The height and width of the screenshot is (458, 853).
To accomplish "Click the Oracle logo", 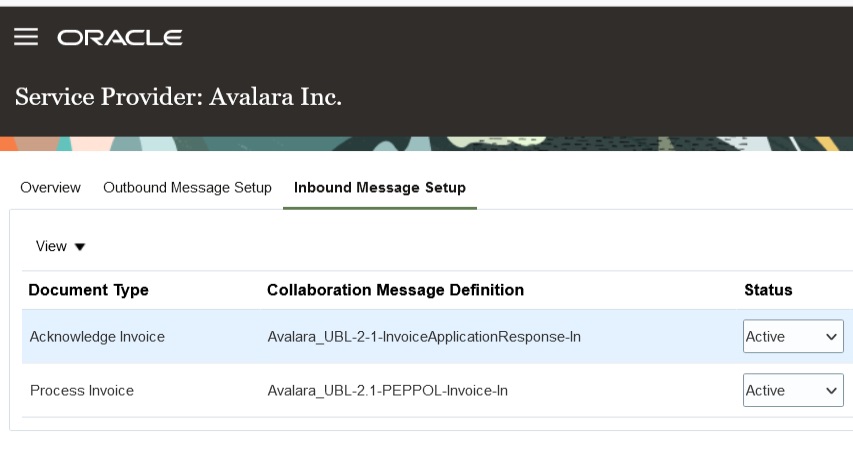I will (120, 38).
